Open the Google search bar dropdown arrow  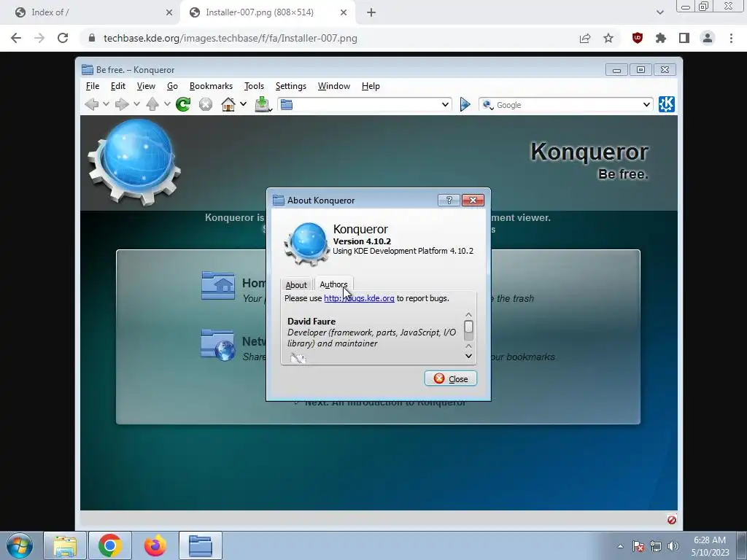[646, 104]
